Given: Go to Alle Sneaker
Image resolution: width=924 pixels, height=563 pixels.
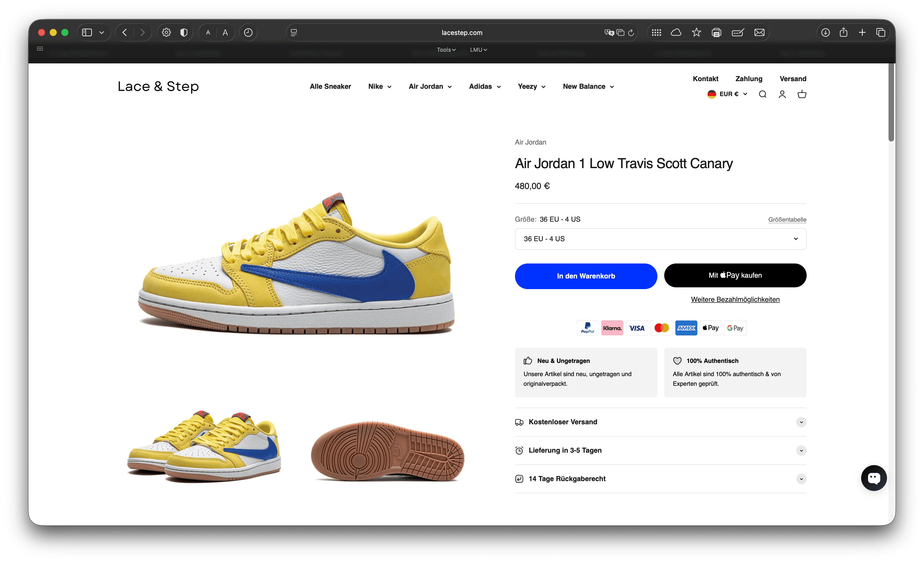Looking at the screenshot, I should [x=330, y=87].
